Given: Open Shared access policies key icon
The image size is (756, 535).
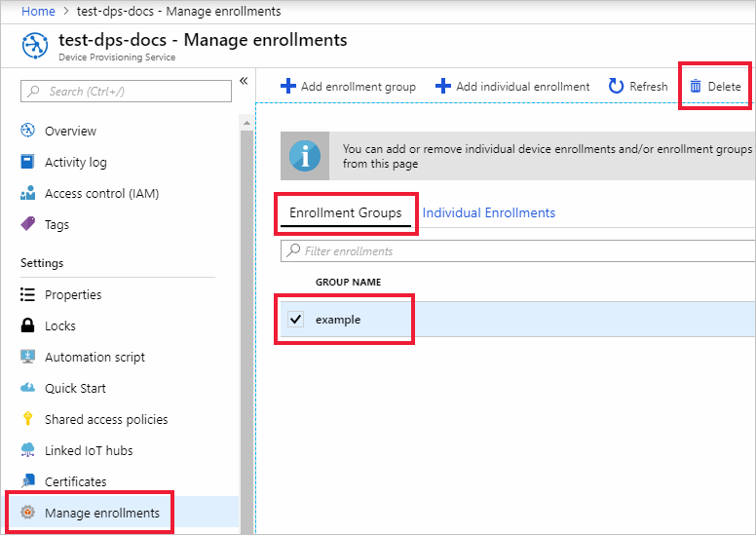Looking at the screenshot, I should 28,419.
